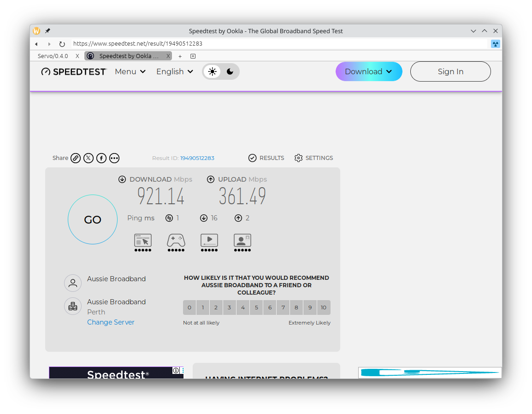Click the Aussie Broadband ISP name
Viewport: 532px width, 414px height.
[116, 279]
